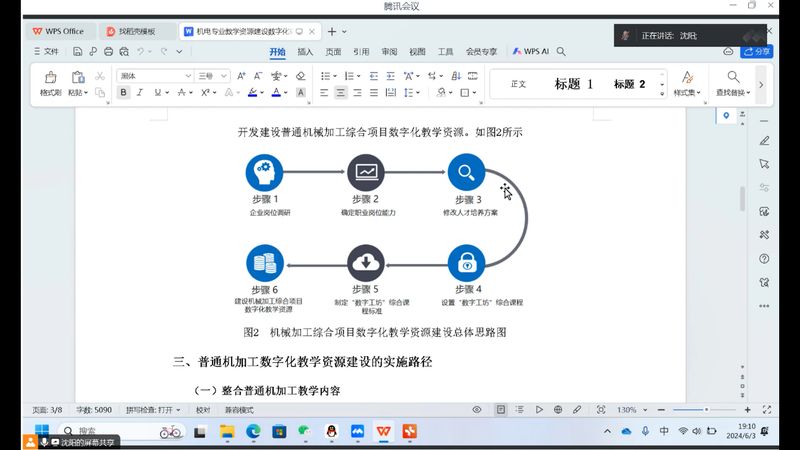This screenshot has width=800, height=450.
Task: Expand the zoom percentage dropdown in status bar
Action: (644, 410)
